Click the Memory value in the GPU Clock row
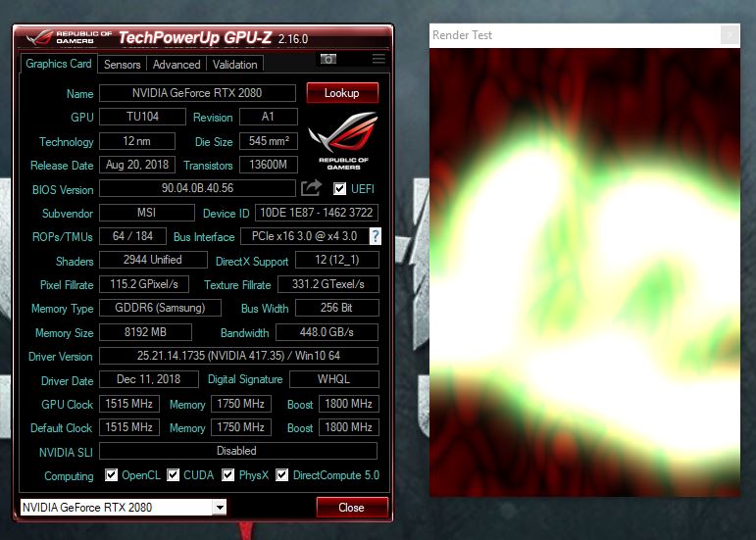Viewport: 756px width, 540px height. coord(241,404)
